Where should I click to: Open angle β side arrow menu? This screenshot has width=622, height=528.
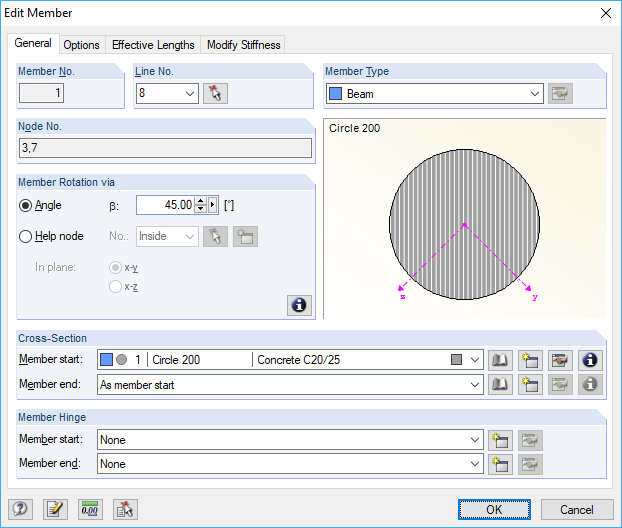point(213,205)
